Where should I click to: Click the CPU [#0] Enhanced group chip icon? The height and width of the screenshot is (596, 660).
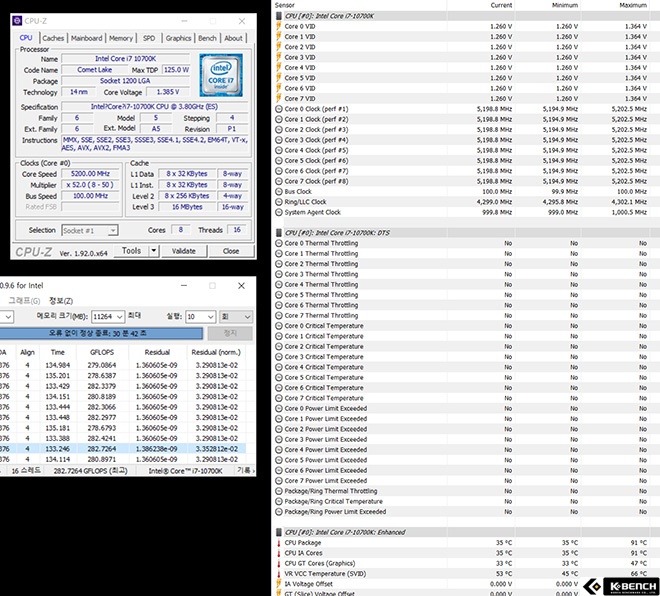point(279,532)
